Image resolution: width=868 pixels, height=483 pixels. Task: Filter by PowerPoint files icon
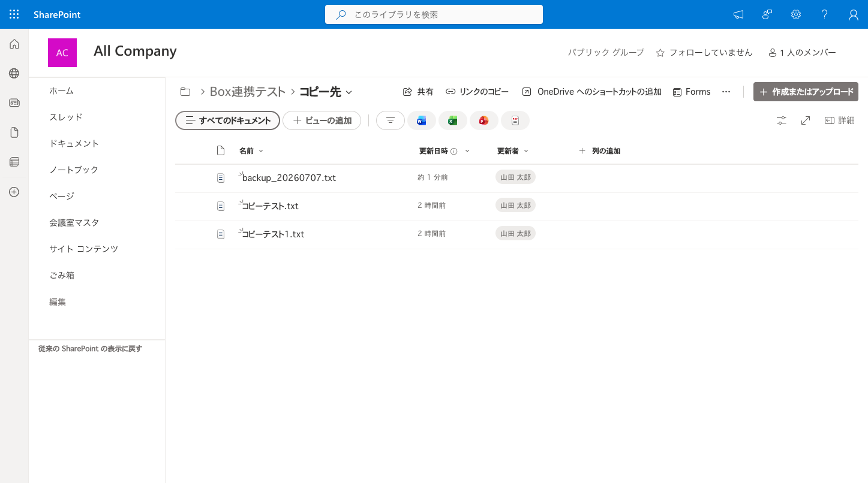484,120
